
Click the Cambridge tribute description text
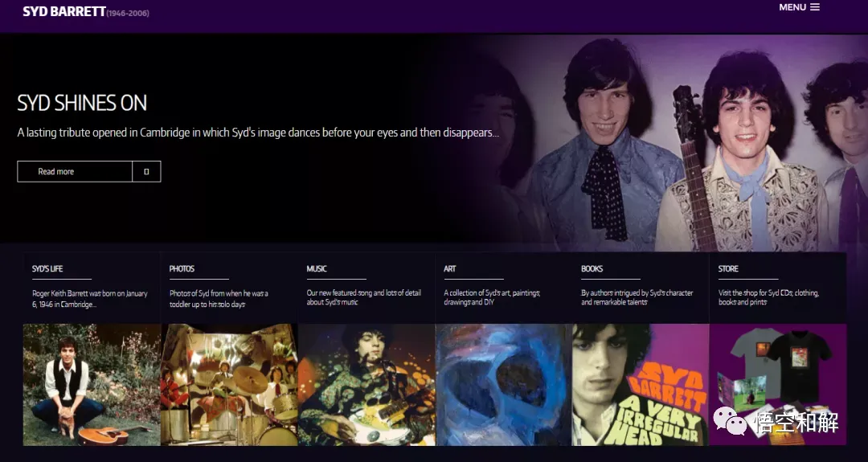pyautogui.click(x=258, y=133)
